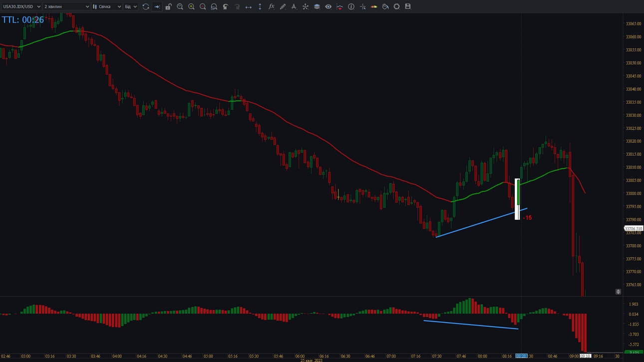This screenshot has height=362, width=644.
Task: Open the fx indicators icon
Action: (x=272, y=6)
